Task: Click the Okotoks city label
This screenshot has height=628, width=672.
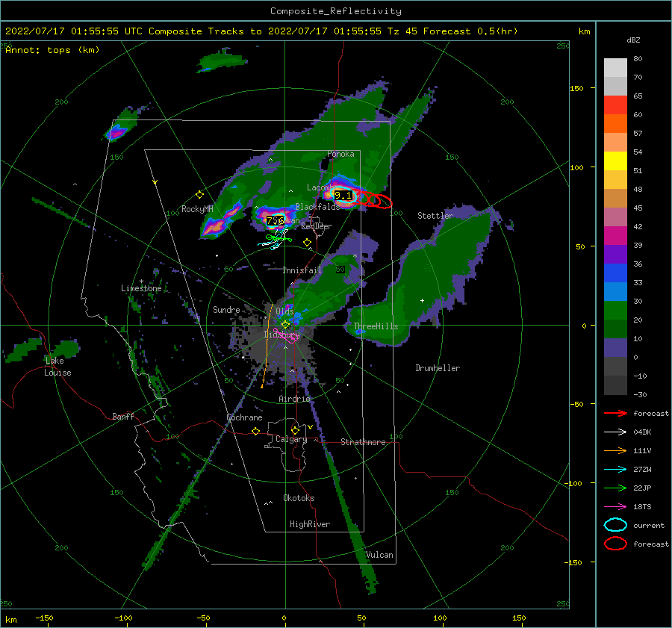Action: coord(299,498)
